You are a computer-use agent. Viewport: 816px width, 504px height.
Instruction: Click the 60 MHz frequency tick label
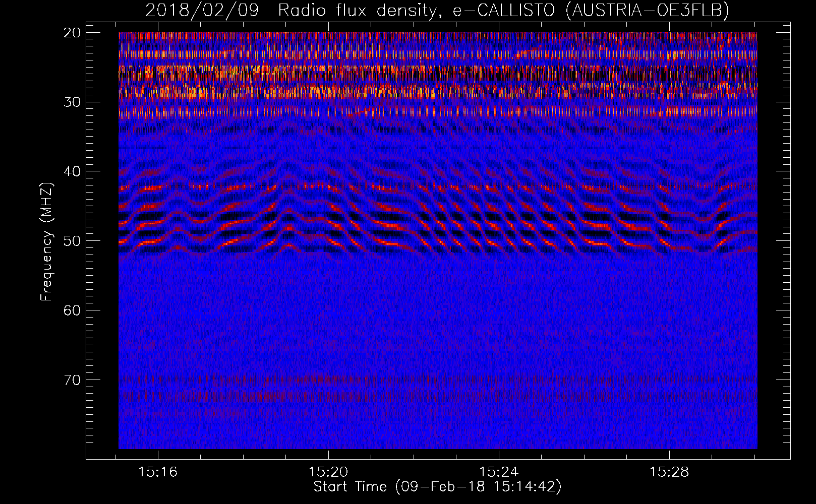tap(73, 310)
